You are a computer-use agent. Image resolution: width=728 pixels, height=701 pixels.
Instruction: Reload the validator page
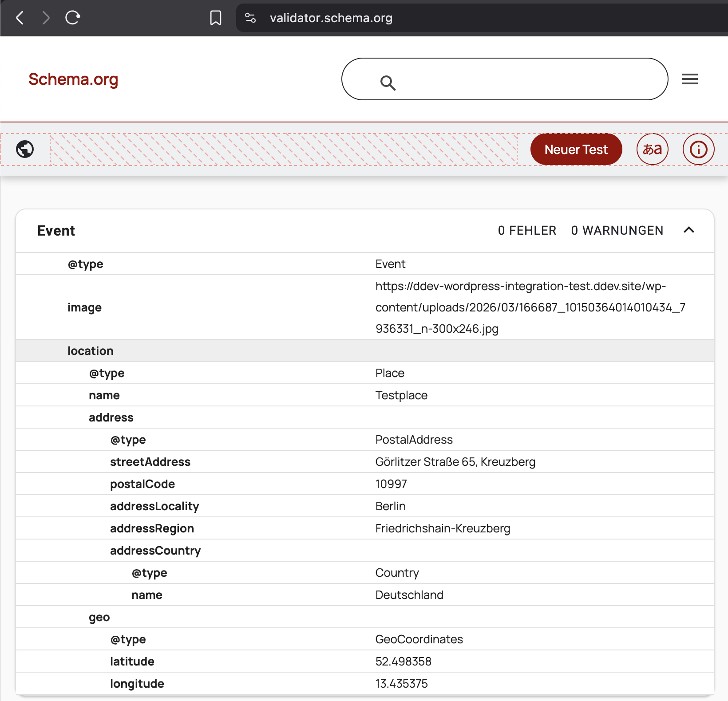coord(72,18)
